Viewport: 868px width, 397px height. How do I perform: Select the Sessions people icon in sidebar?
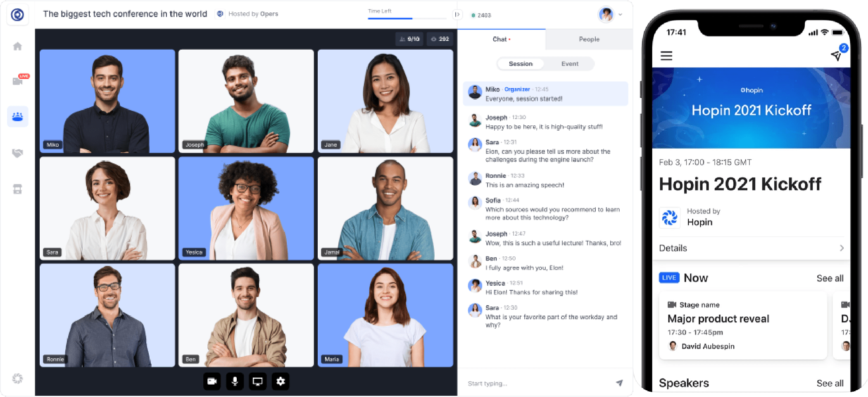(x=18, y=117)
